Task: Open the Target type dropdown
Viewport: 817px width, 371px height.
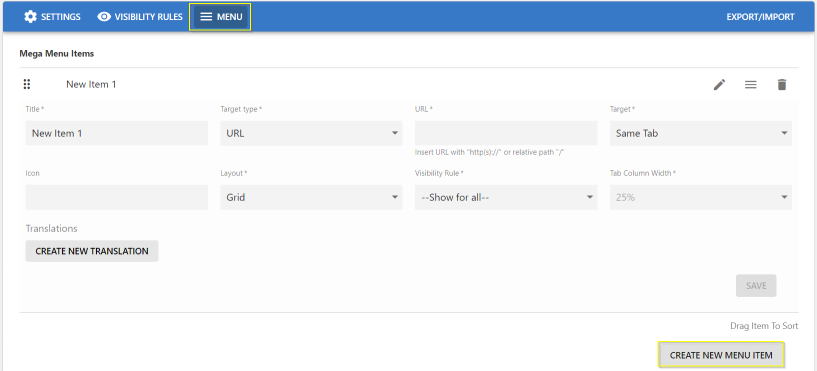Action: point(311,133)
